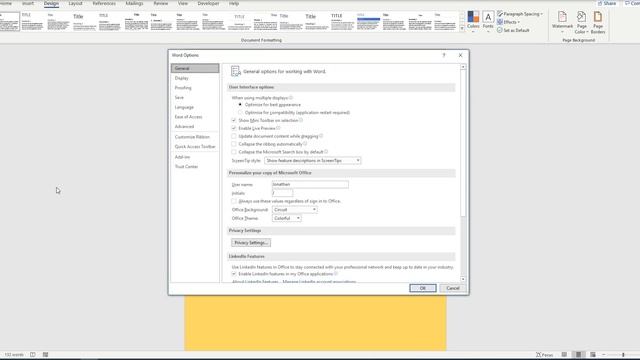Click the dialog scrollbar up arrow
Image resolution: width=640 pixels, height=360 pixels.
point(463,67)
